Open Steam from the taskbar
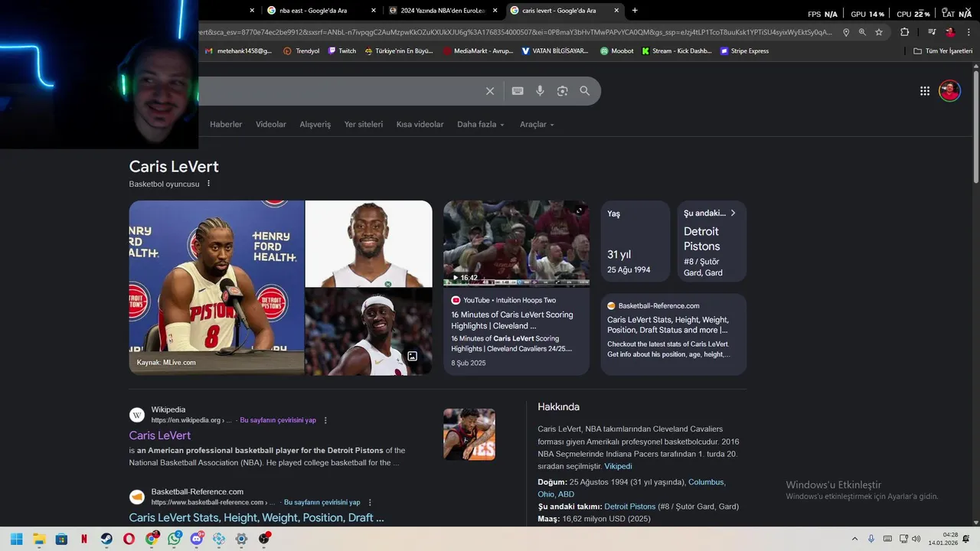Image resolution: width=980 pixels, height=551 pixels. (x=106, y=539)
